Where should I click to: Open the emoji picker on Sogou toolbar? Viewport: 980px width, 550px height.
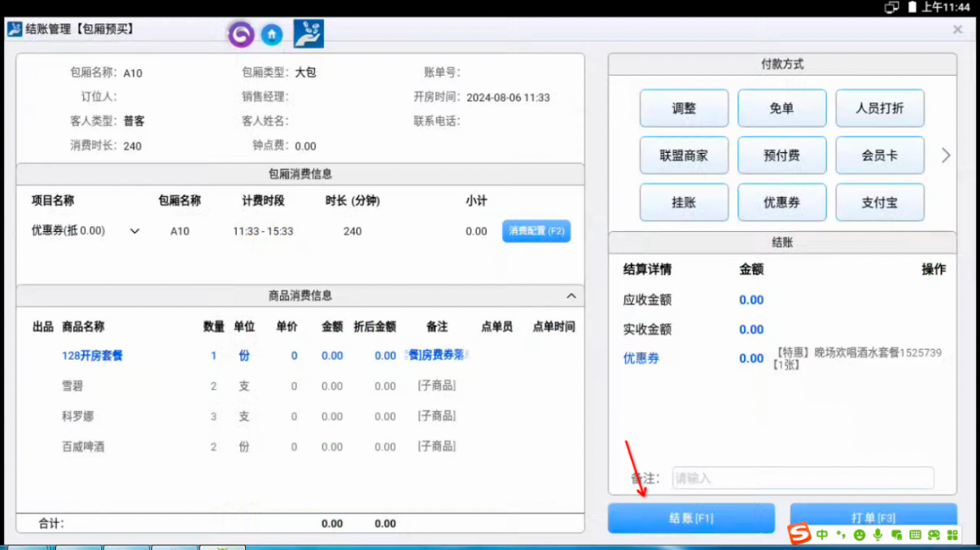coord(858,535)
